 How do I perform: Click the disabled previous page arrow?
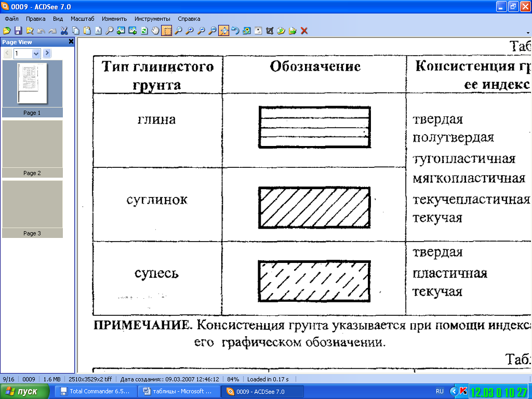[7, 53]
